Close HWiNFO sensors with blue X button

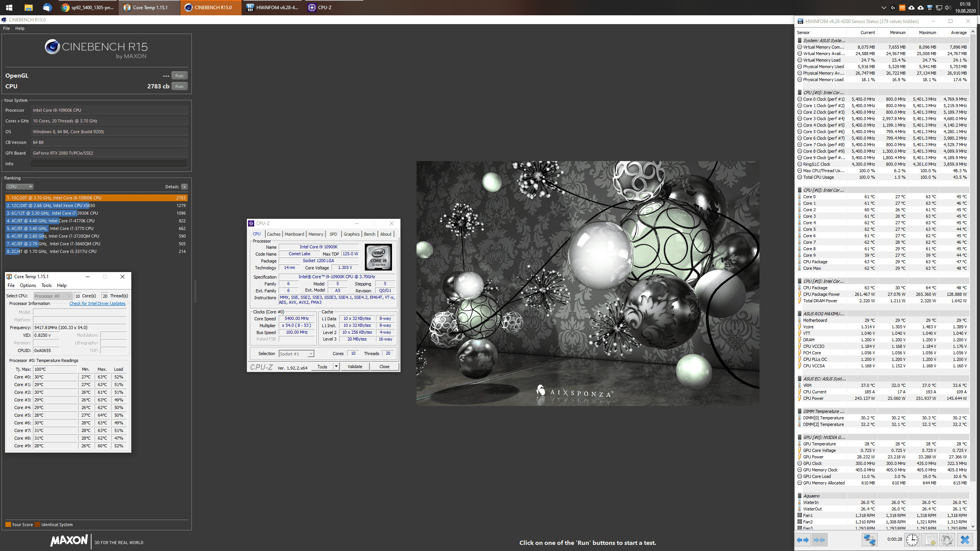click(x=965, y=540)
